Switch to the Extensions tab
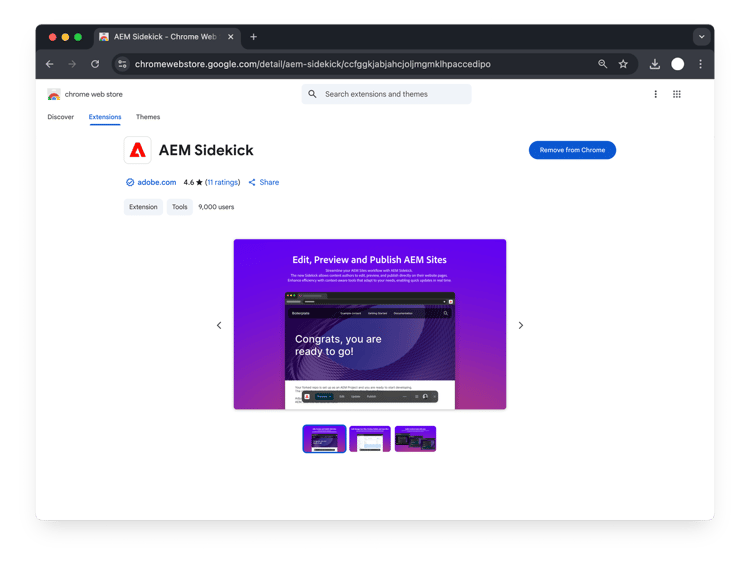 pyautogui.click(x=105, y=117)
